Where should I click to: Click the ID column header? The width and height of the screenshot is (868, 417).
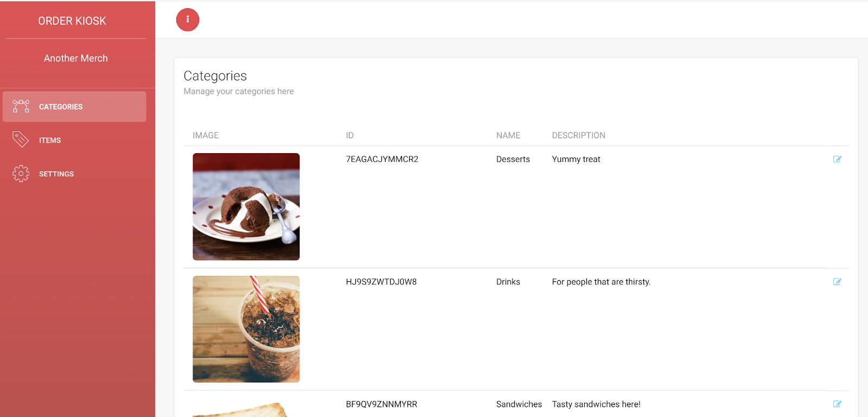click(x=350, y=135)
